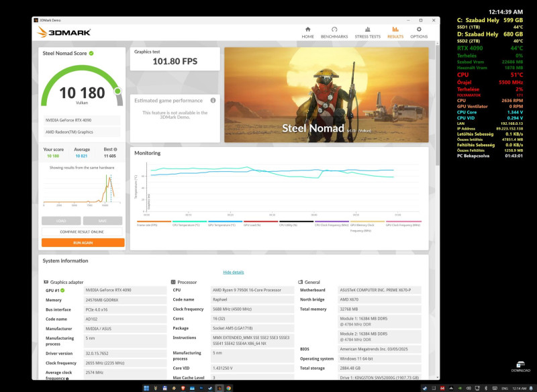Open the Options section

tap(419, 32)
